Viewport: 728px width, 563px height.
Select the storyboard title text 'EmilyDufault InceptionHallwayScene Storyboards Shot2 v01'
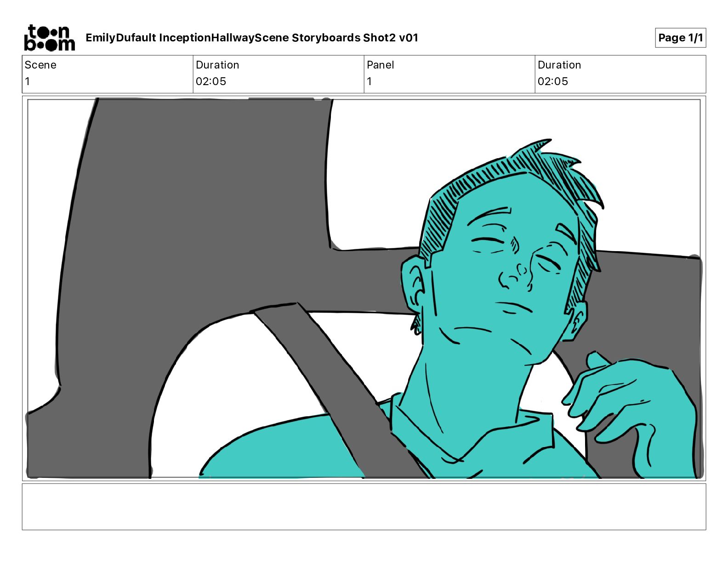(x=252, y=38)
